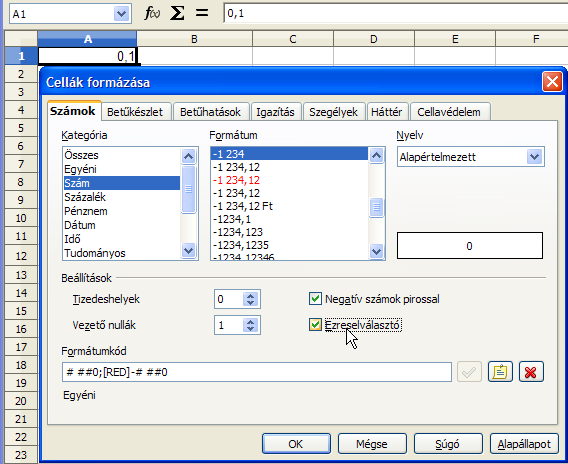Click the Mégse button
Screen dimensions: 568x464
pyautogui.click(x=372, y=444)
